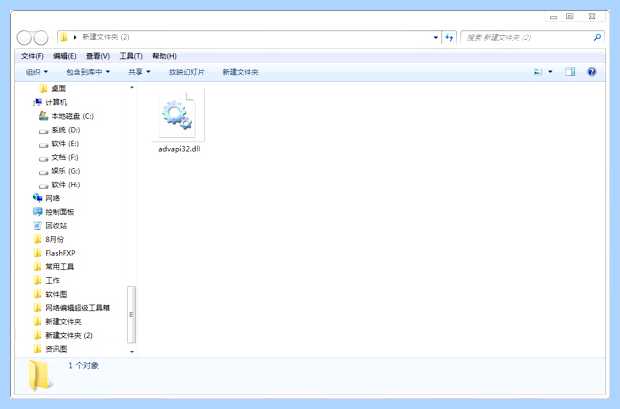Open the address bar history dropdown arrow

coord(436,38)
